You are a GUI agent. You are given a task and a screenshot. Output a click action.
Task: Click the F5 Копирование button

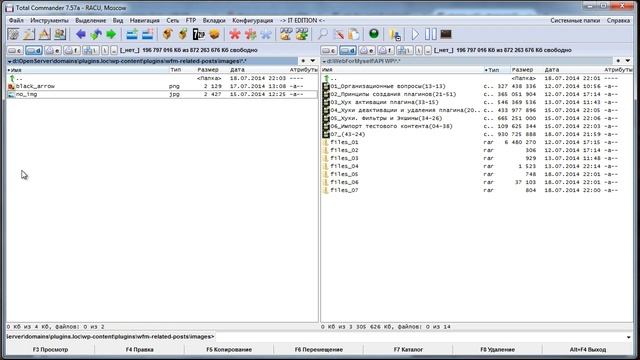point(229,350)
